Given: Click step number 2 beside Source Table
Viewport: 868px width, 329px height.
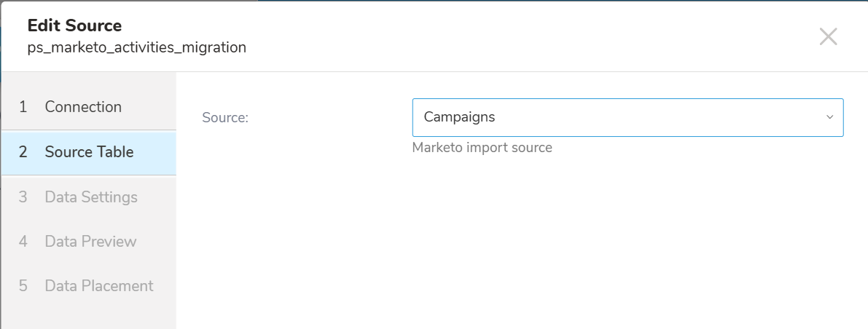Looking at the screenshot, I should 23,152.
